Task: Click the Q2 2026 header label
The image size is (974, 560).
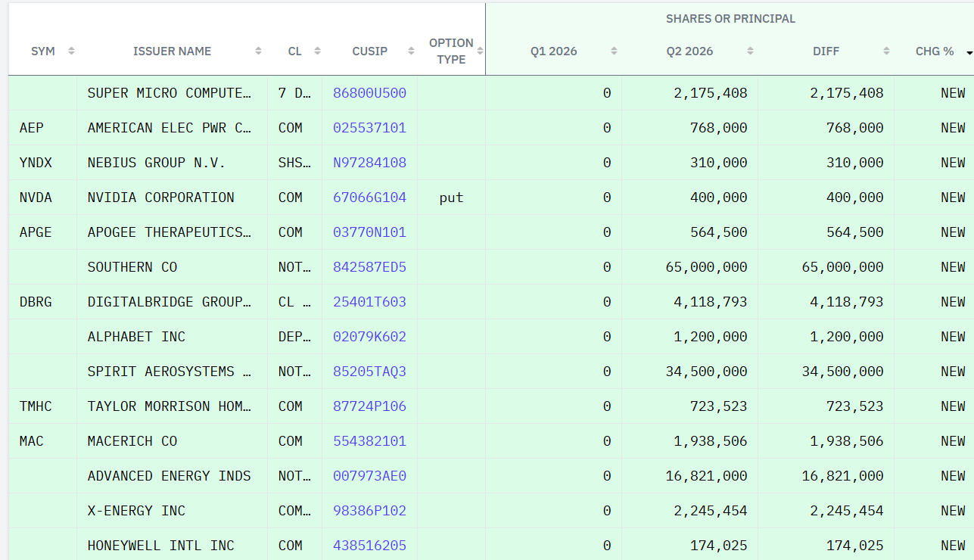Action: [x=689, y=51]
